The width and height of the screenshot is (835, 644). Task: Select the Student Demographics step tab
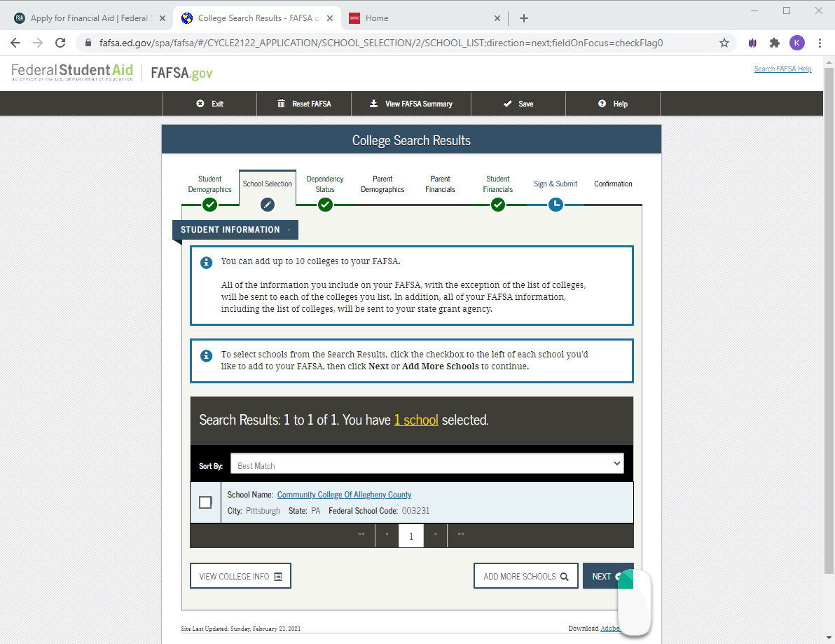[x=210, y=184]
